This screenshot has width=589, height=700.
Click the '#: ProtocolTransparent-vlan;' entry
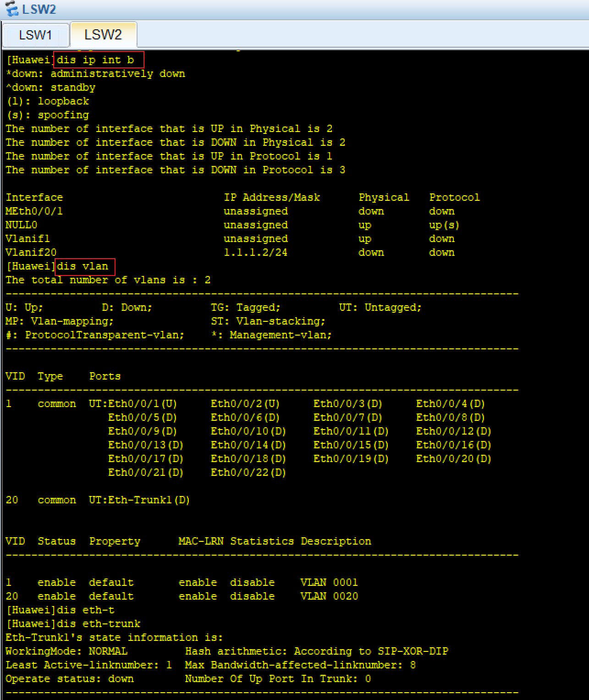tap(95, 335)
